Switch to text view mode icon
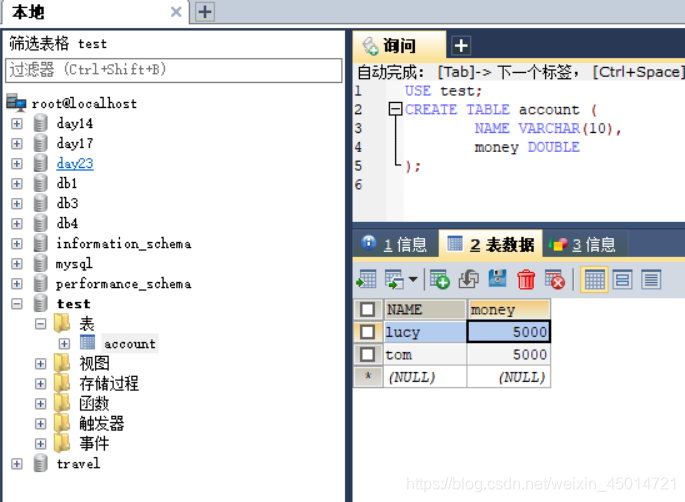This screenshot has height=502, width=685. 651,280
